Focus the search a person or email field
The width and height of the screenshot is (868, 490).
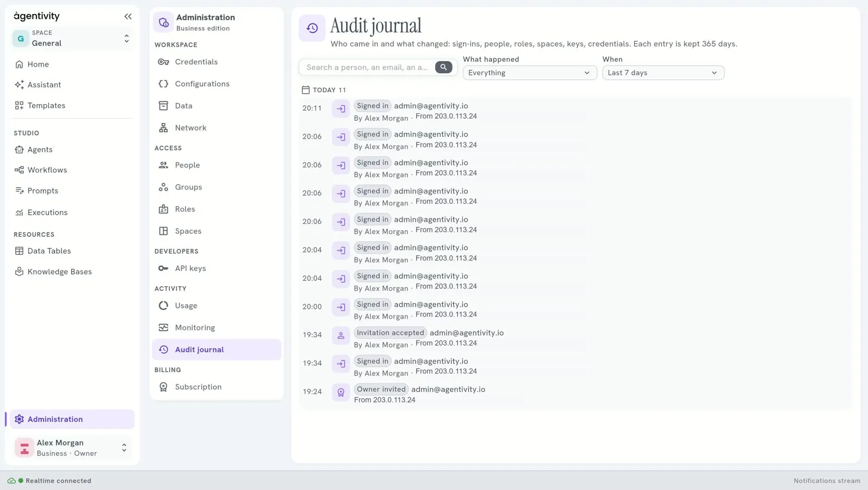[x=367, y=67]
